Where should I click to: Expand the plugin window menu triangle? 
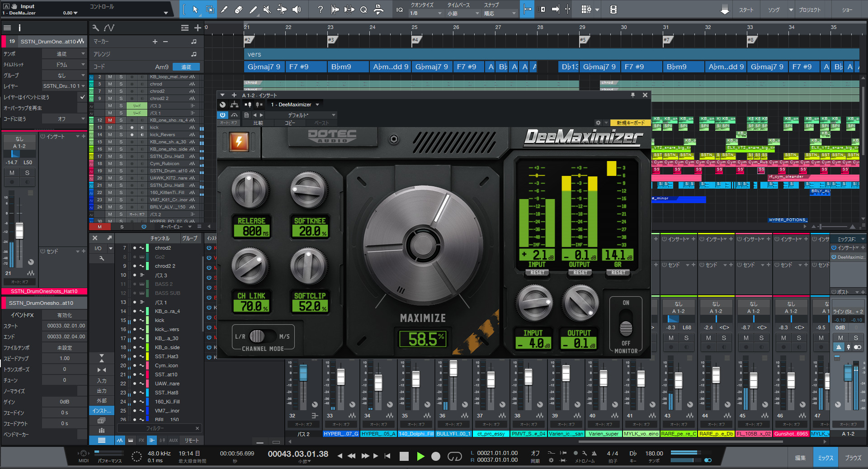pos(222,95)
